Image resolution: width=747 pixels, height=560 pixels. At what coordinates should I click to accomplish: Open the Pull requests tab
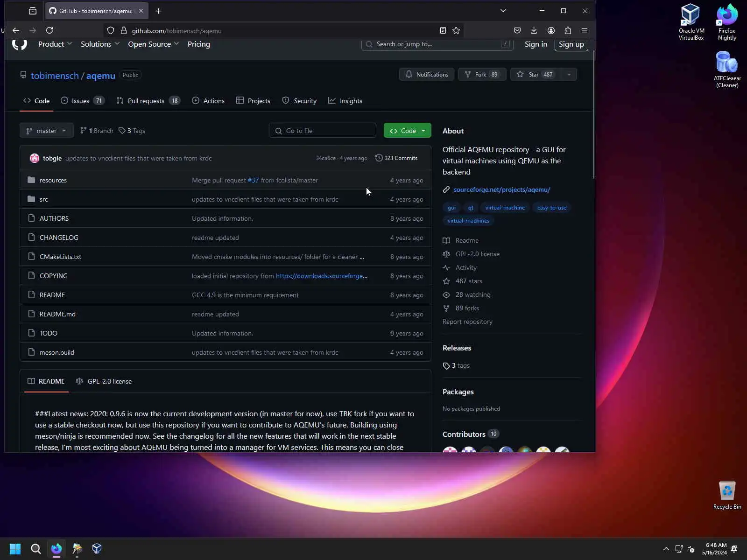148,101
